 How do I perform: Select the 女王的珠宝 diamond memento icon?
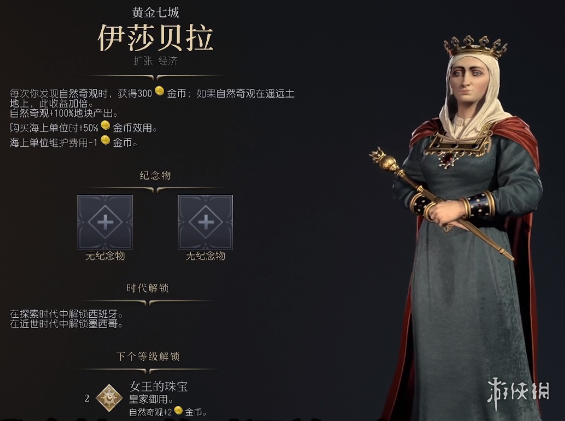[109, 398]
